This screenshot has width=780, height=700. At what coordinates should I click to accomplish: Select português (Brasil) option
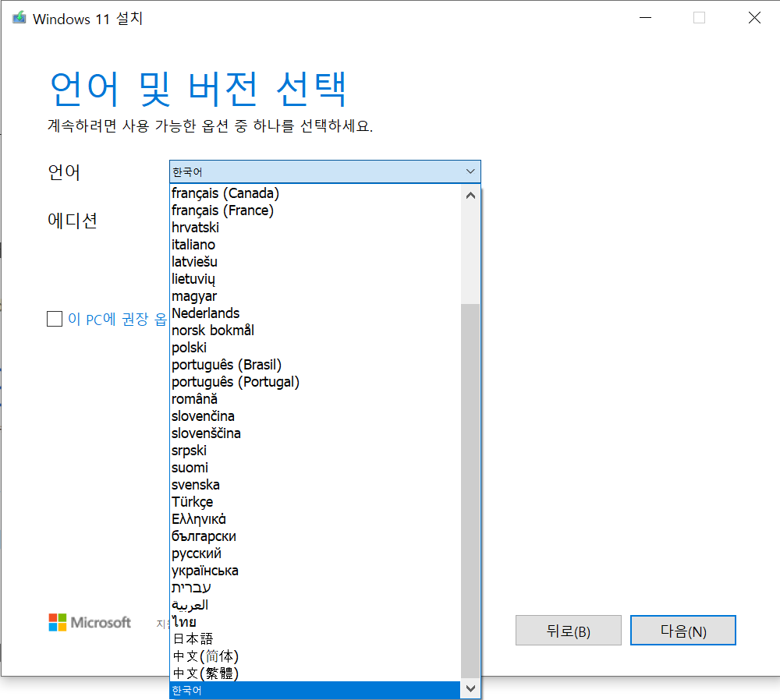(x=315, y=364)
